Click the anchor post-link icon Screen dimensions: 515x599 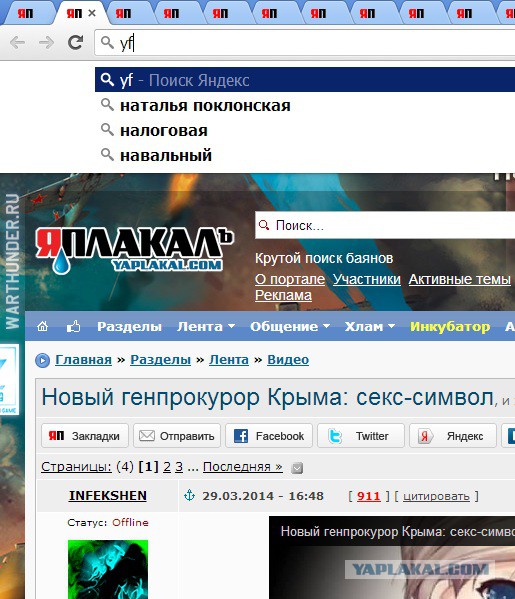coord(189,495)
